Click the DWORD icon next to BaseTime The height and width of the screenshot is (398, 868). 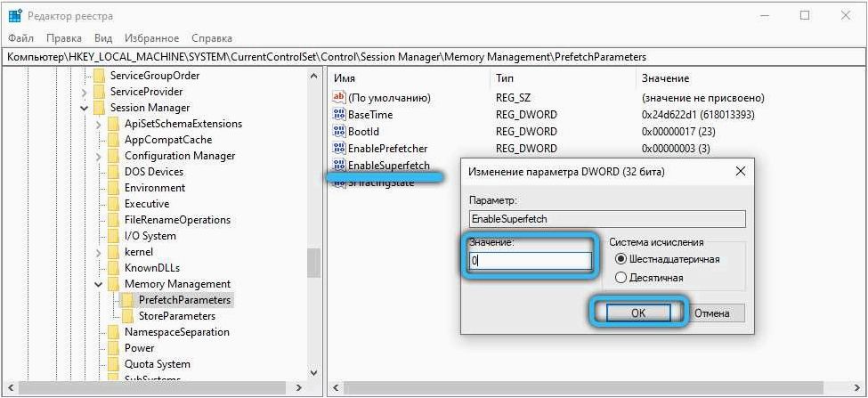click(339, 115)
